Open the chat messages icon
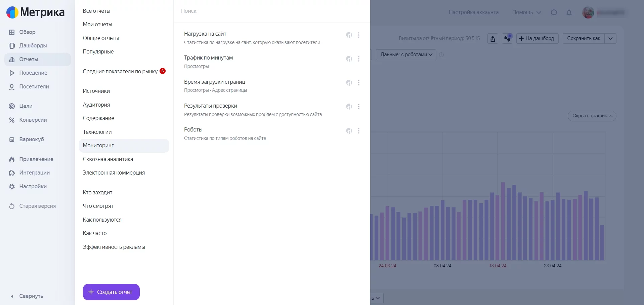Viewport: 644px width, 305px height. (x=554, y=12)
